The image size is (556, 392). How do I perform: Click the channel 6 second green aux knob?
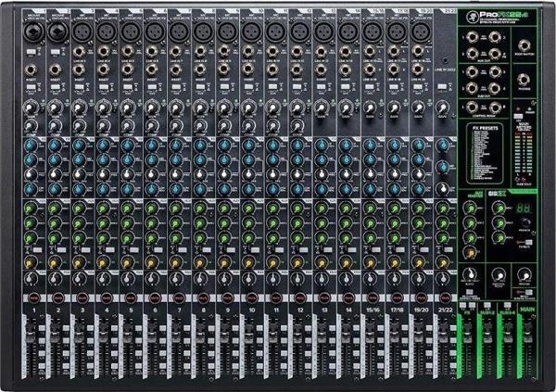point(152,223)
